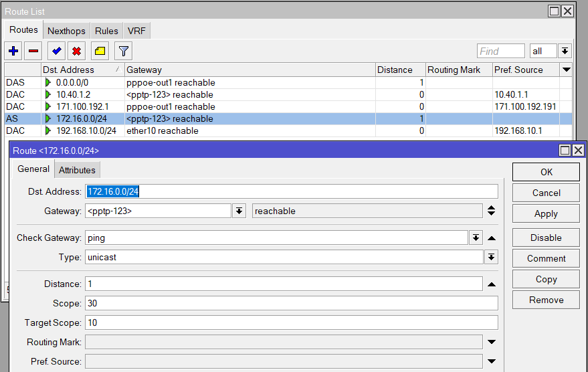The width and height of the screenshot is (588, 372).
Task: Open the Type unicast dropdown
Action: pyautogui.click(x=492, y=257)
